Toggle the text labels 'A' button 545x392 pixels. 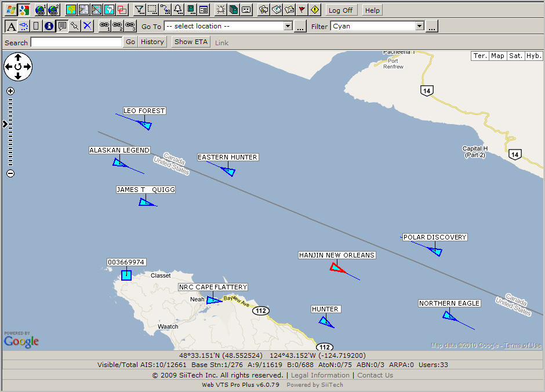(11, 26)
